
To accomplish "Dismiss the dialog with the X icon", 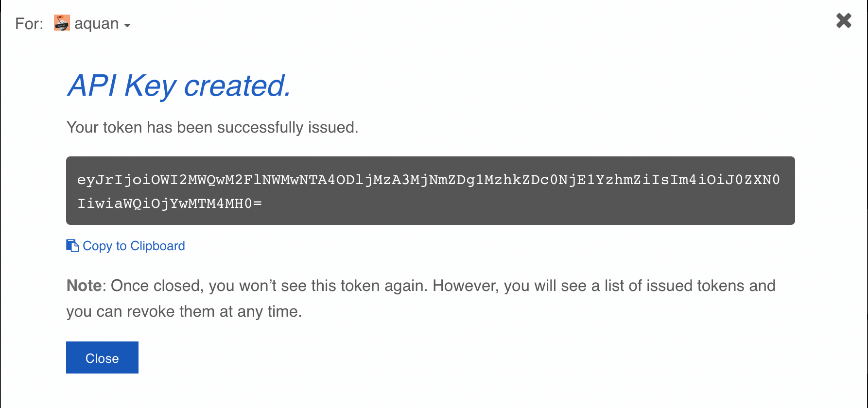I will click(844, 20).
